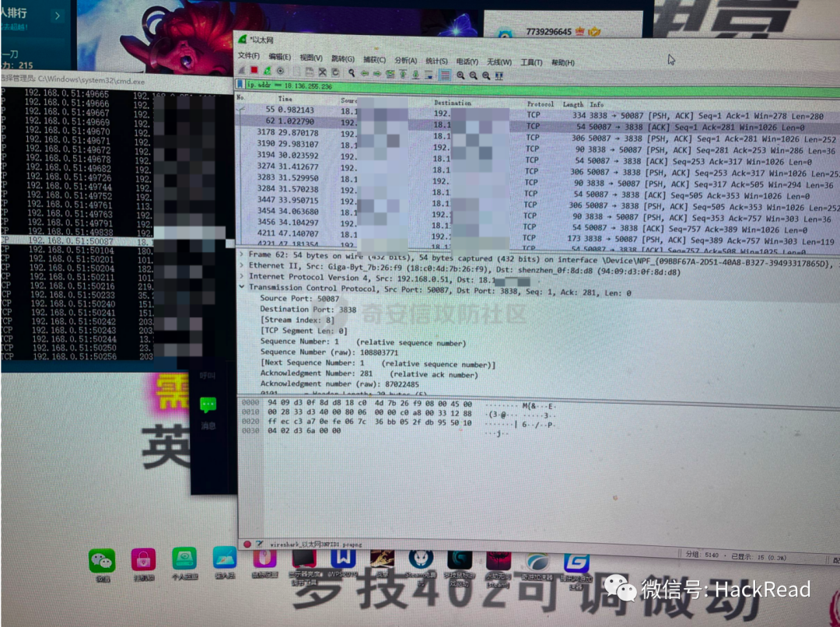Open the 捕获(C) menu
Image resolution: width=840 pixels, height=627 pixels.
click(x=374, y=59)
